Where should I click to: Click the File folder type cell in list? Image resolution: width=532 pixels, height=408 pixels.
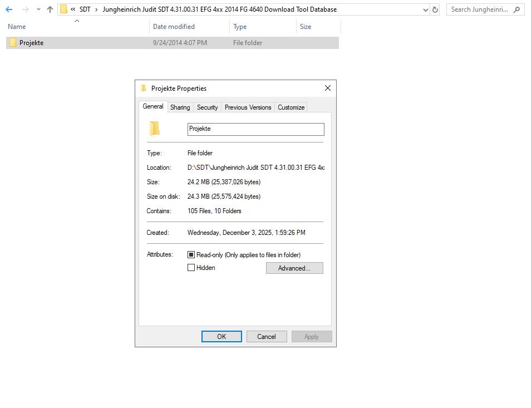[248, 43]
